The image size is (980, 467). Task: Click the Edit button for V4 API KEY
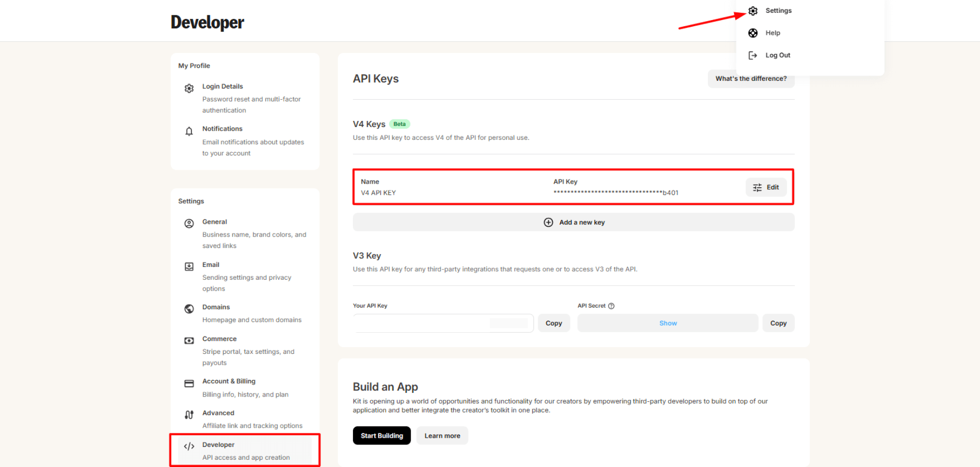coord(766,187)
